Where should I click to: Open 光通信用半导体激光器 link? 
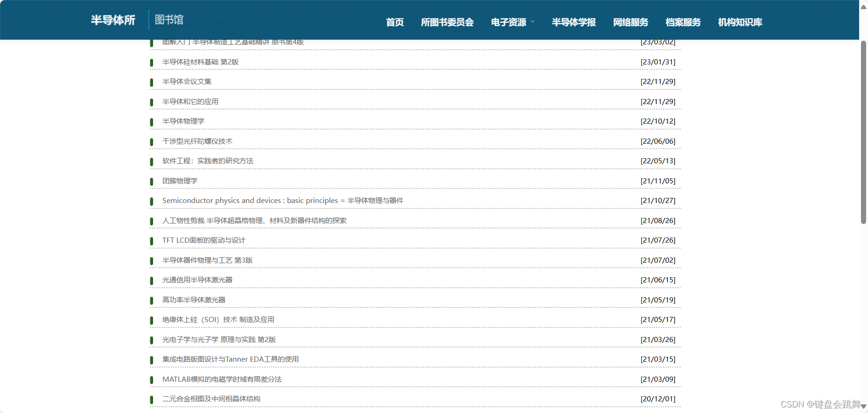197,280
